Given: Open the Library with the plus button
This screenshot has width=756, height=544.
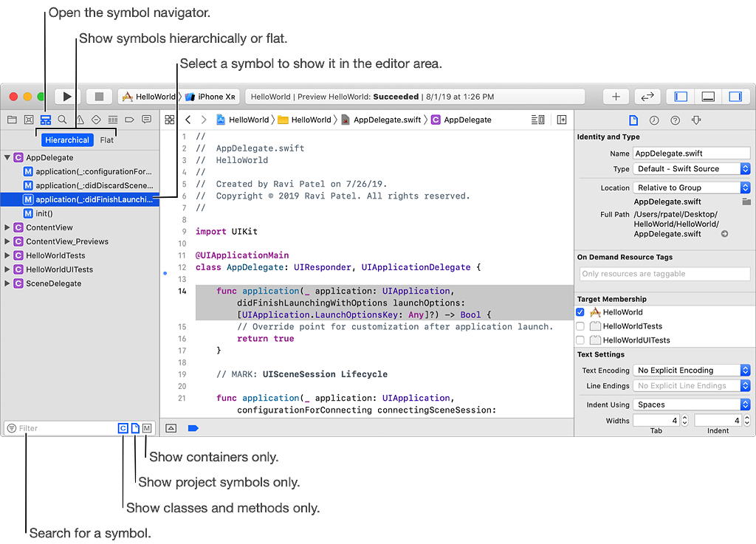Looking at the screenshot, I should coord(616,97).
